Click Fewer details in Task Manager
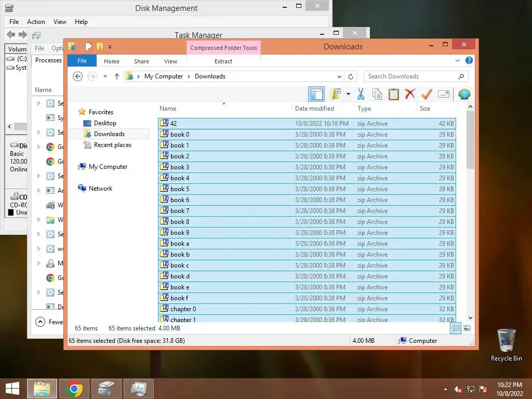Screen dimensions: 532x399 tap(49, 322)
